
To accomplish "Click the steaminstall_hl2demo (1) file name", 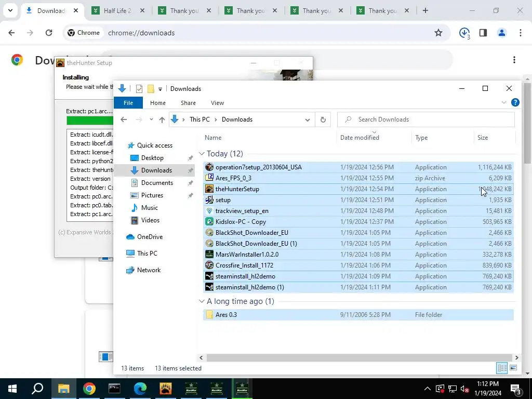I will [x=250, y=287].
